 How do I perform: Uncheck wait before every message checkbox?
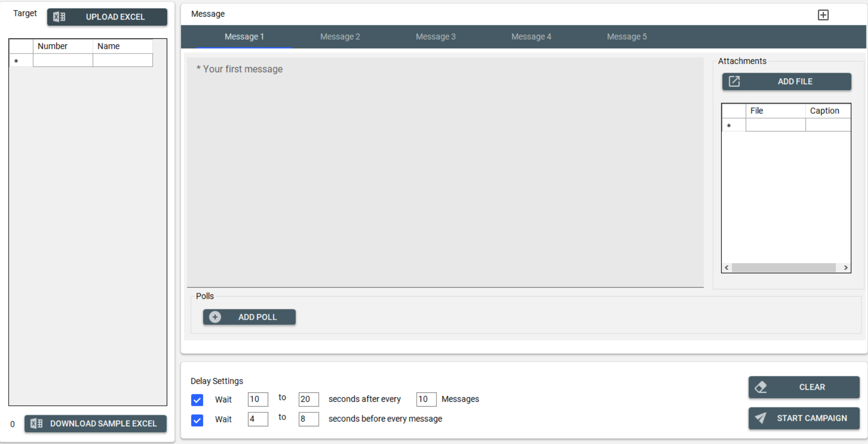(197, 420)
